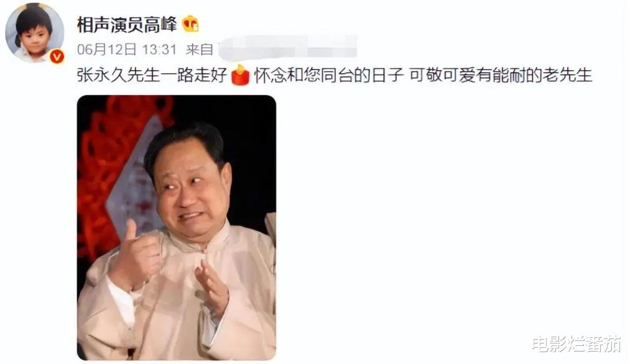The image size is (630, 364).
Task: Click the orange V verified badge
Action: pyautogui.click(x=57, y=57)
